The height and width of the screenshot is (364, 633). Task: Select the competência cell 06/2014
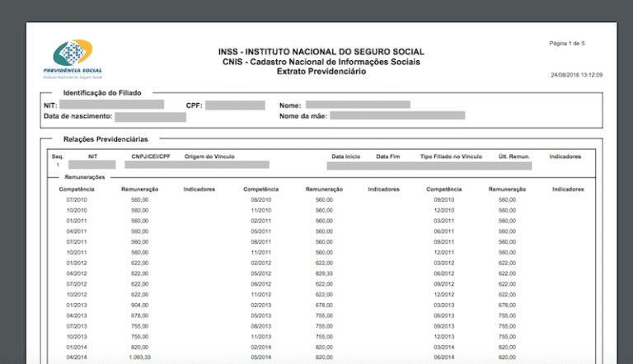(x=443, y=357)
